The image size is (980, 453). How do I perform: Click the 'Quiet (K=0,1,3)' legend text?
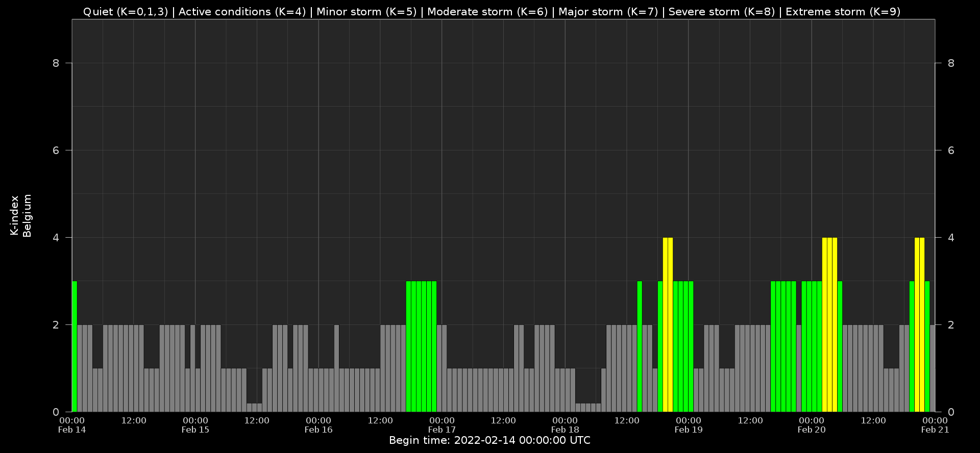click(x=126, y=12)
